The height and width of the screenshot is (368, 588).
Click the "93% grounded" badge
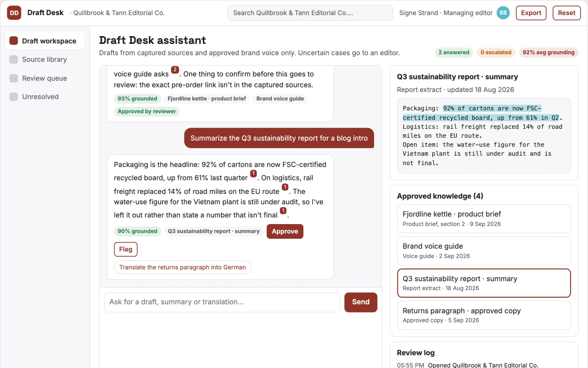[137, 99]
